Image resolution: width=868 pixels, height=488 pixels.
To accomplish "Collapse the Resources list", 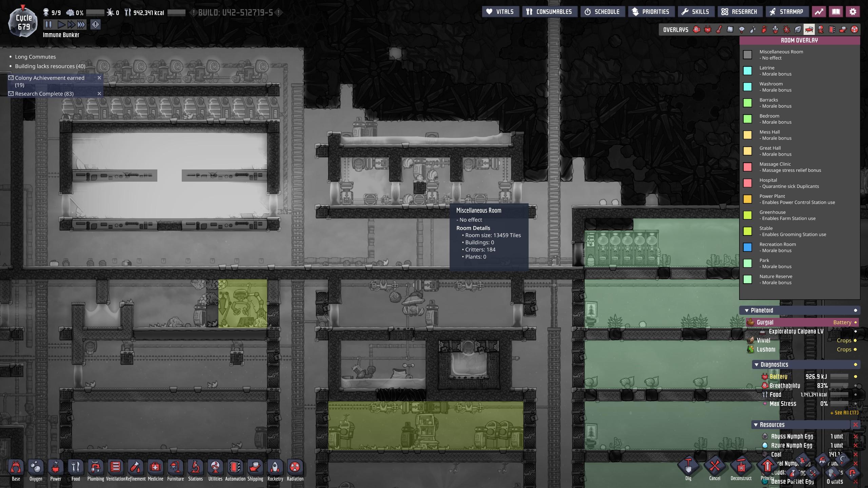I will (755, 425).
